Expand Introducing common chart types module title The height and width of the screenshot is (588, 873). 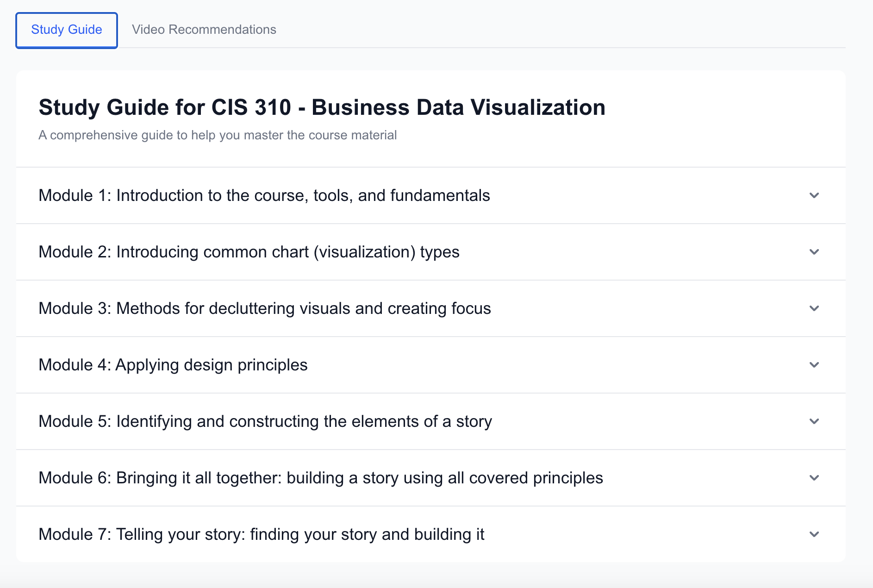[249, 252]
